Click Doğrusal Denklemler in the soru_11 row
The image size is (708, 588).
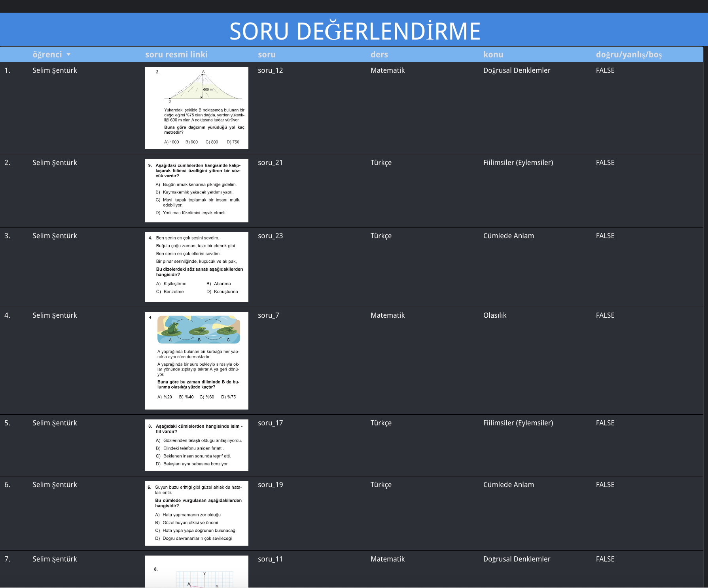coord(517,559)
